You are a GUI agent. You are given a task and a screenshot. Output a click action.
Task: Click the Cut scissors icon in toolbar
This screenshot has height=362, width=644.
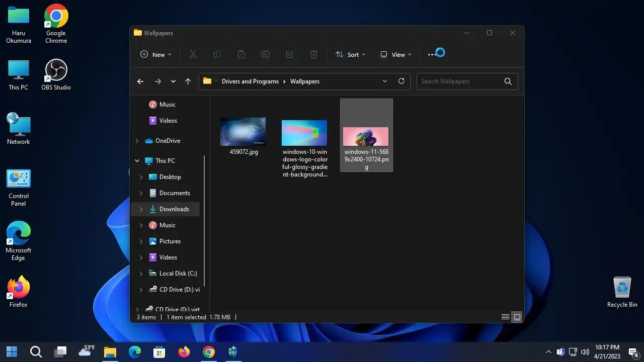[x=193, y=54]
